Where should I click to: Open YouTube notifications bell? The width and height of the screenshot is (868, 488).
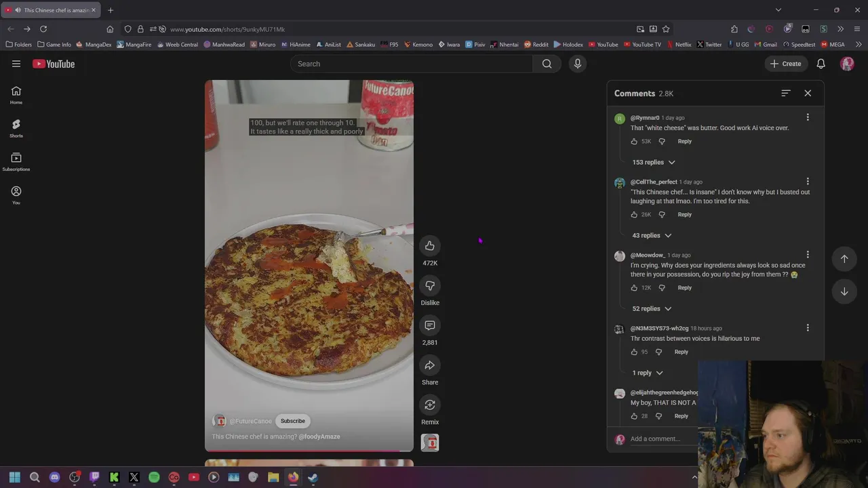[x=821, y=64]
